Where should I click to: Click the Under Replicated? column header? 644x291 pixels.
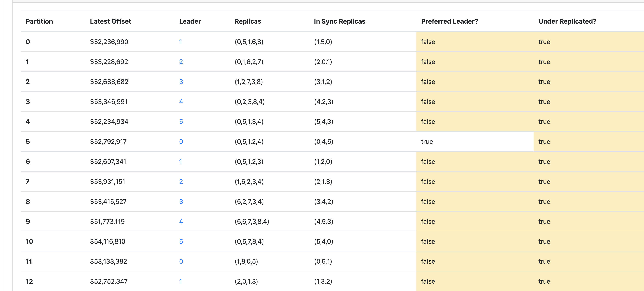[x=567, y=22]
